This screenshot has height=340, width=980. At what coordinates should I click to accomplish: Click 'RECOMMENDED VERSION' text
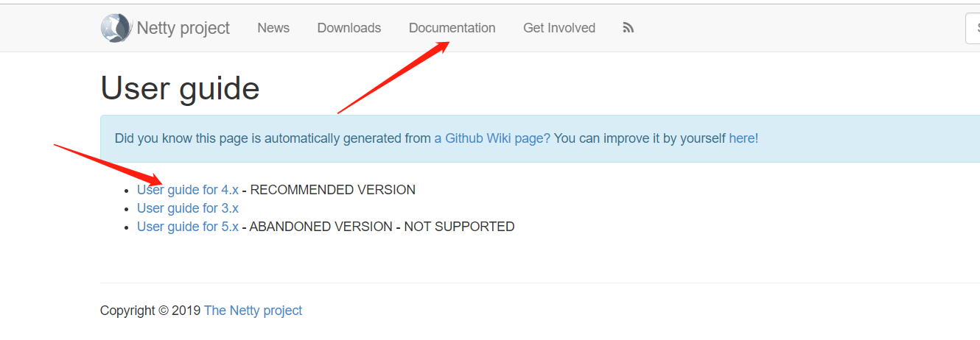[333, 190]
